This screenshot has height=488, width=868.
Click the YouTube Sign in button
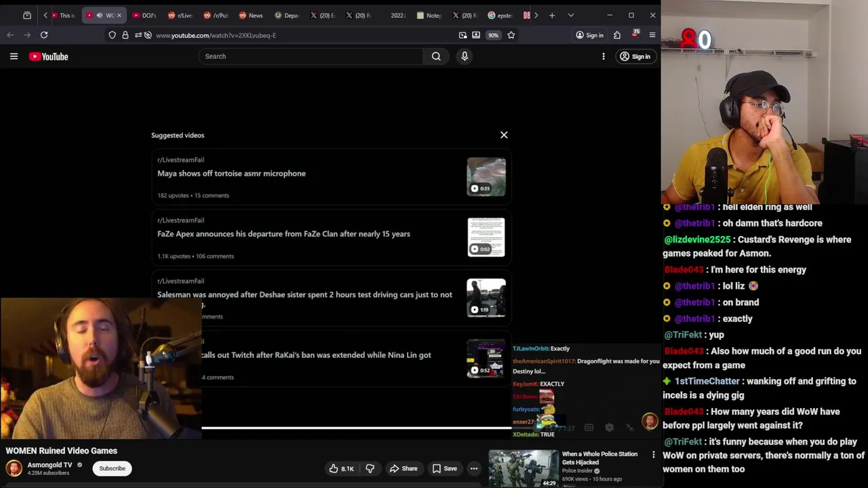click(x=635, y=56)
